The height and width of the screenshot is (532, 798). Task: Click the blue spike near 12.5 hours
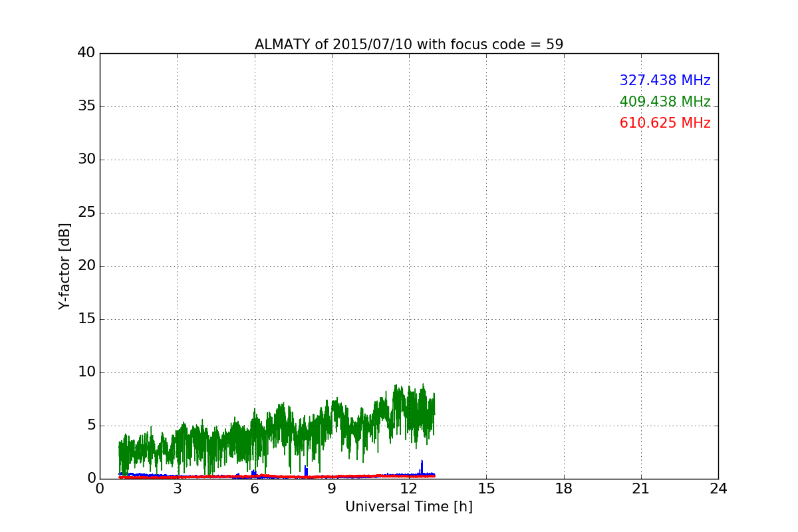point(422,467)
